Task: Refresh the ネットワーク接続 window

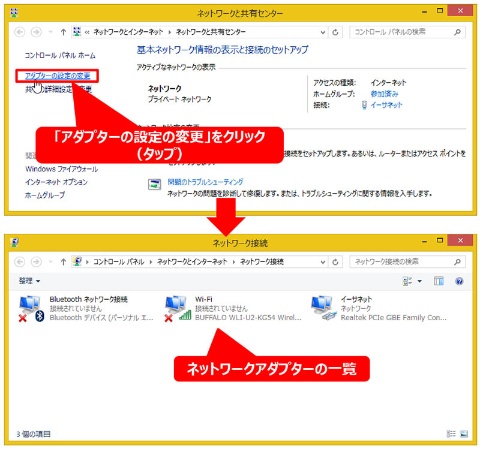Action: [335, 262]
